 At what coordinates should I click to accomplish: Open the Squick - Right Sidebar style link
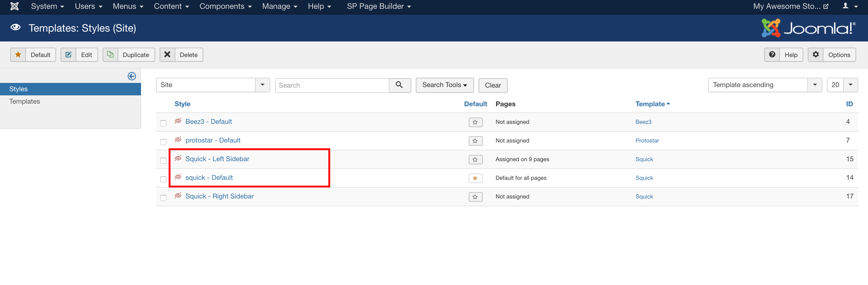click(x=219, y=196)
